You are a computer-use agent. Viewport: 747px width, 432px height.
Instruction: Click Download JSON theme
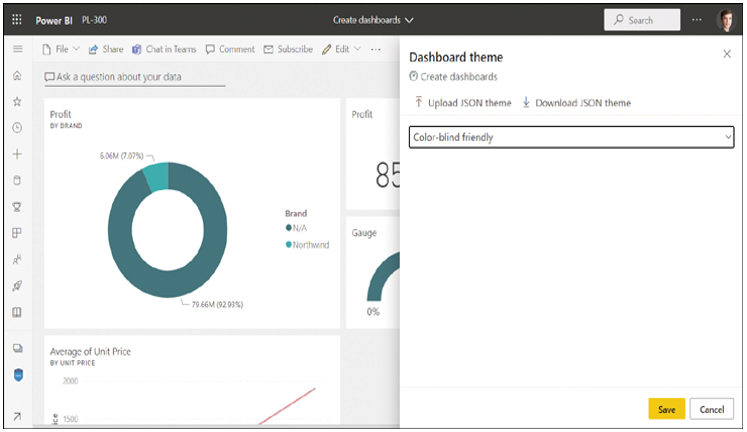pos(576,102)
